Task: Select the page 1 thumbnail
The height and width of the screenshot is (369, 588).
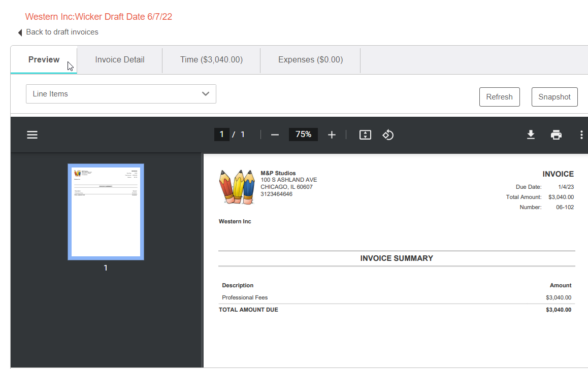Action: coord(106,212)
